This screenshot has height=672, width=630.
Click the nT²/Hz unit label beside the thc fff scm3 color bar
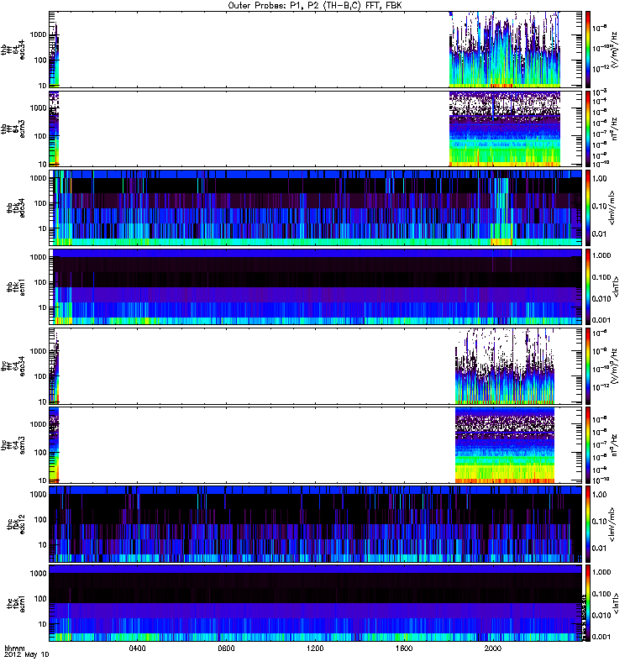(614, 445)
